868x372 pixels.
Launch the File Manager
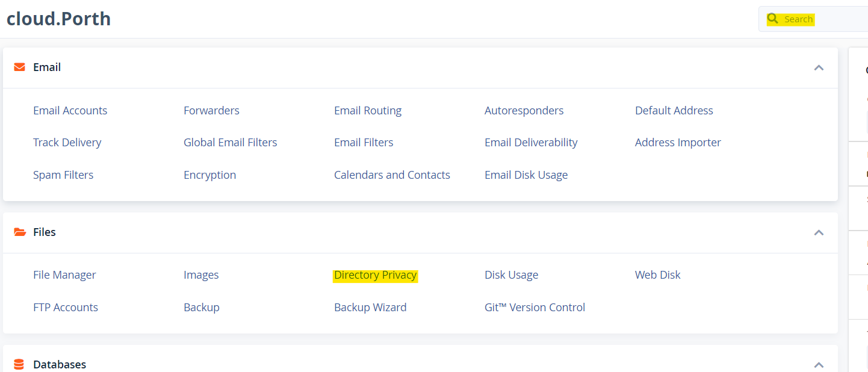pos(64,275)
